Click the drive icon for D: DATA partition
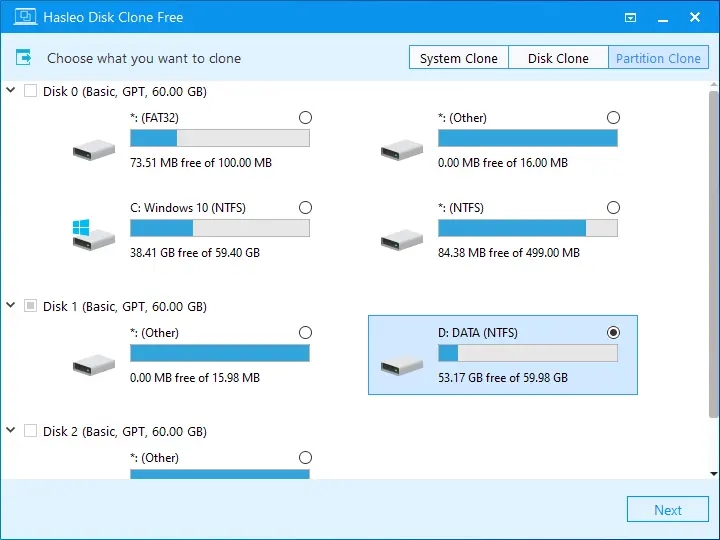 [x=402, y=365]
